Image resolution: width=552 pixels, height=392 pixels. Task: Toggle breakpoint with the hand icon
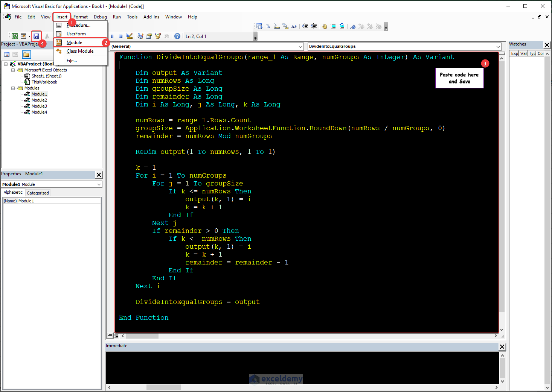pyautogui.click(x=324, y=26)
